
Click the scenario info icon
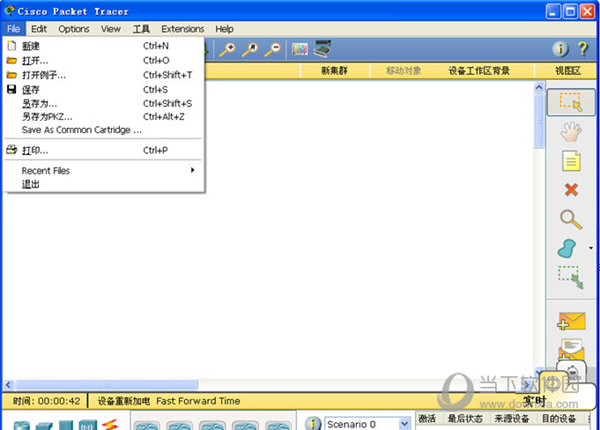click(313, 424)
